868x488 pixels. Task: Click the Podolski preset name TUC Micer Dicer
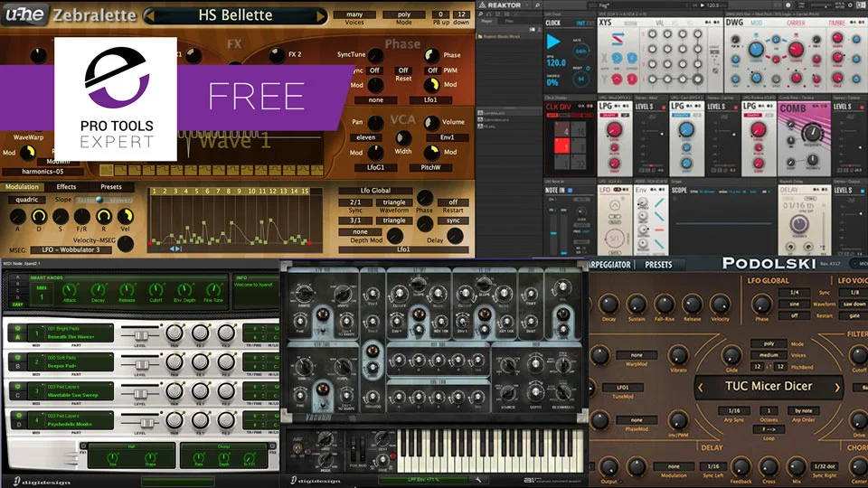[769, 386]
